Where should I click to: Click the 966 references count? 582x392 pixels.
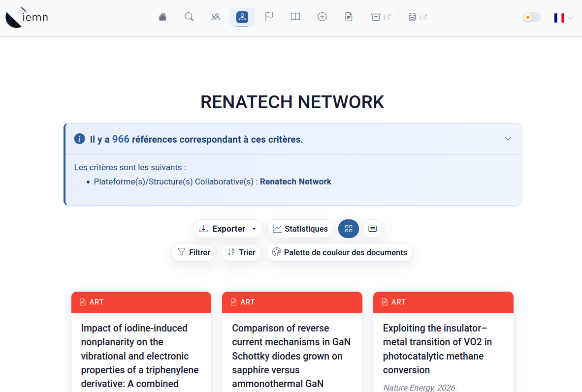(121, 139)
